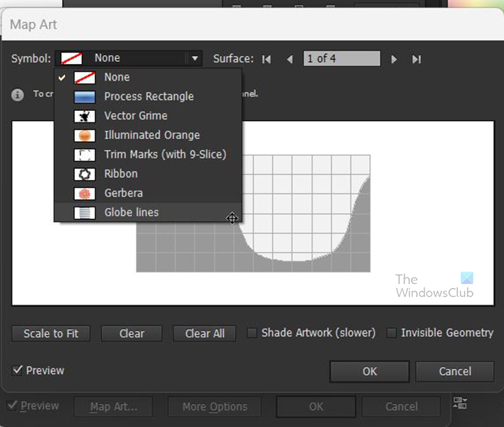Click the info icon beside the hint text

17,94
